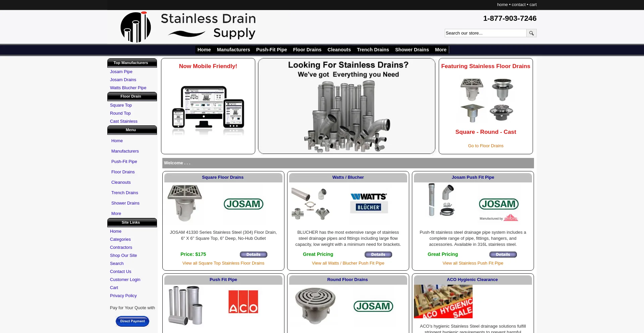This screenshot has width=644, height=333.
Task: Click Trench Drains in the sidebar Menu
Action: [125, 193]
